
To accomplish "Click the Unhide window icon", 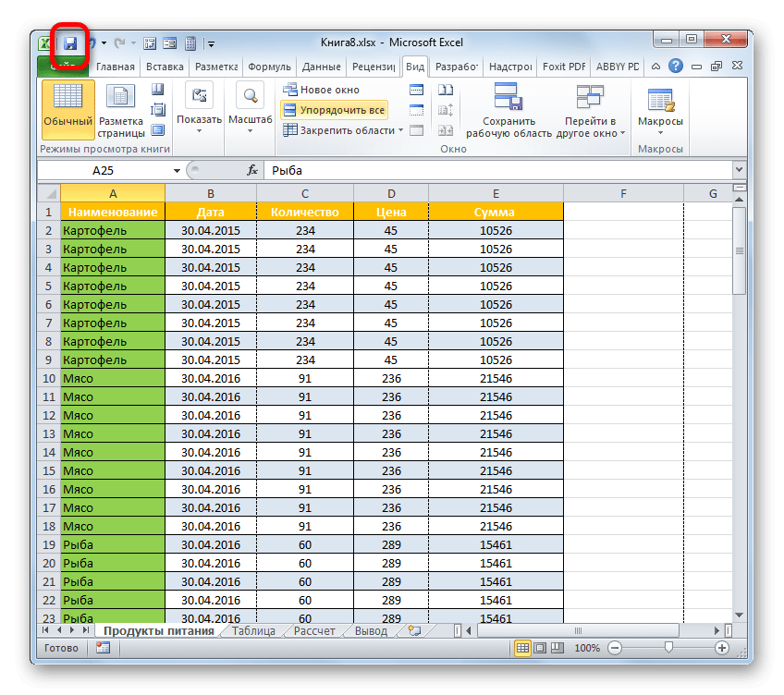I will pos(416,130).
